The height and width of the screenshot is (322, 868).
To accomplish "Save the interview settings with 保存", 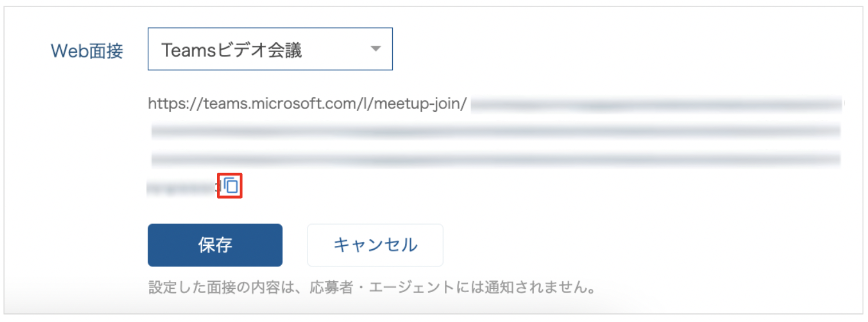I will (x=215, y=245).
